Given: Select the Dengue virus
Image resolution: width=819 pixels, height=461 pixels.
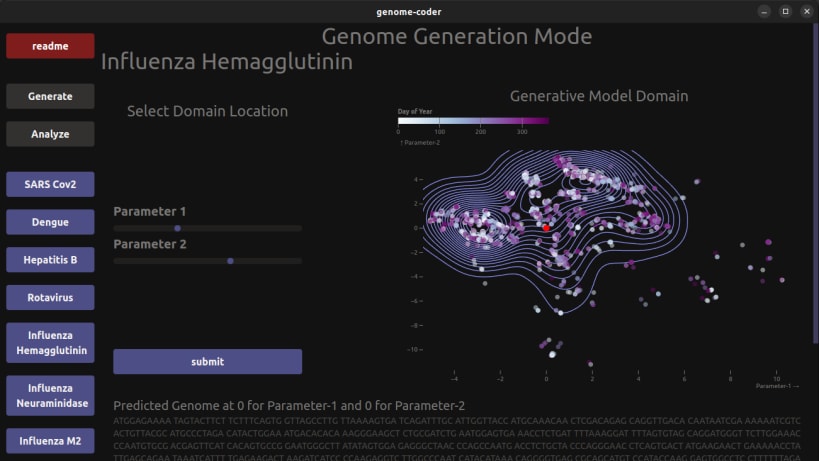Looking at the screenshot, I should pos(50,222).
